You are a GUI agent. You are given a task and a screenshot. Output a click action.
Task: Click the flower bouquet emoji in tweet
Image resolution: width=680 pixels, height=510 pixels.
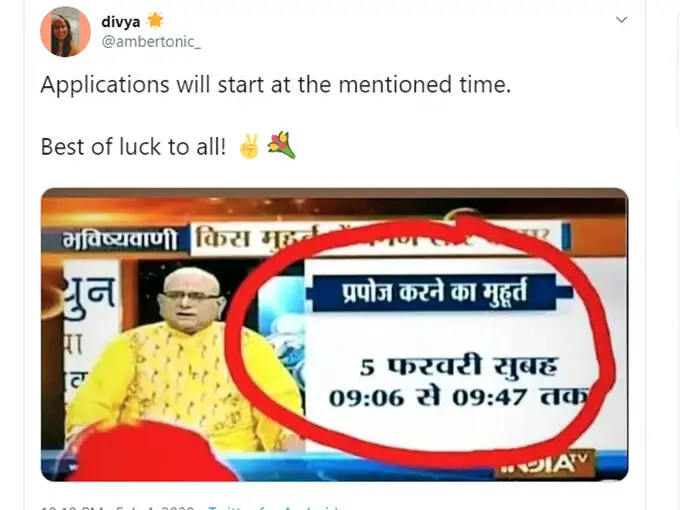[281, 146]
